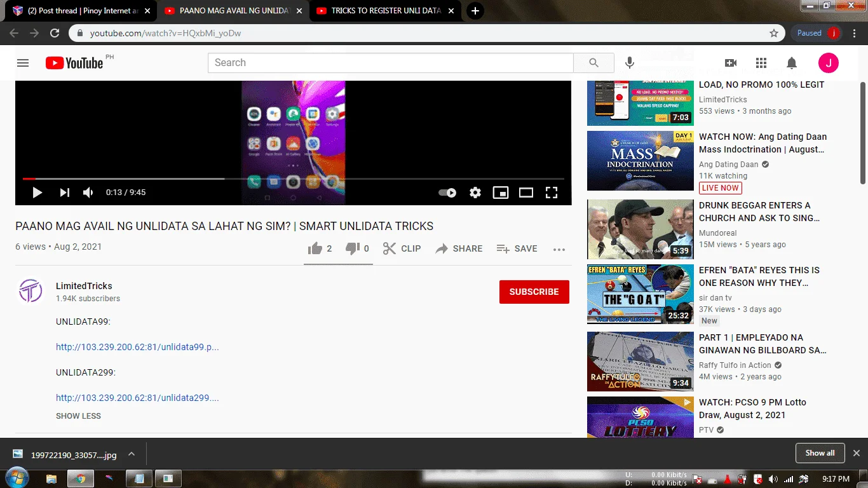
Task: Mute the video volume
Action: [x=88, y=193]
